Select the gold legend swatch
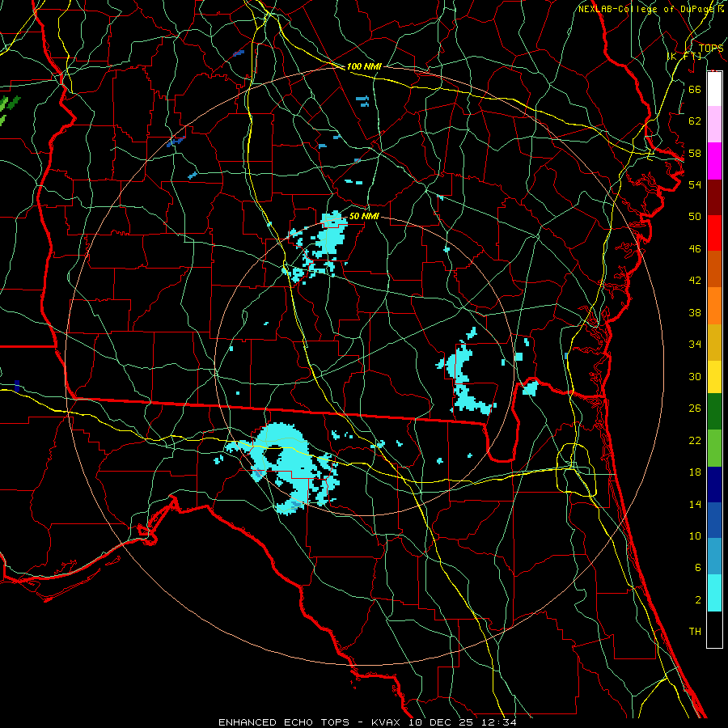The width and height of the screenshot is (728, 728). [x=714, y=342]
